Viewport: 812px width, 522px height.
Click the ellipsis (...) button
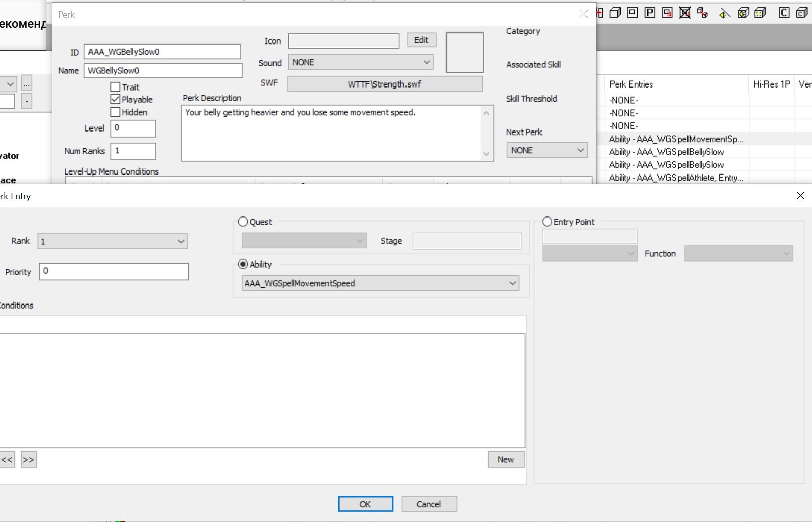click(x=26, y=83)
